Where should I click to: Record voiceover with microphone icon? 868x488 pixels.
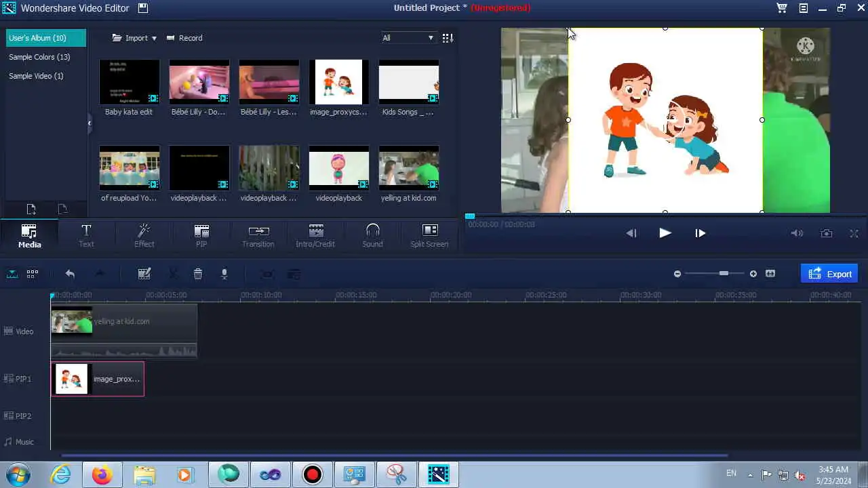(x=224, y=274)
